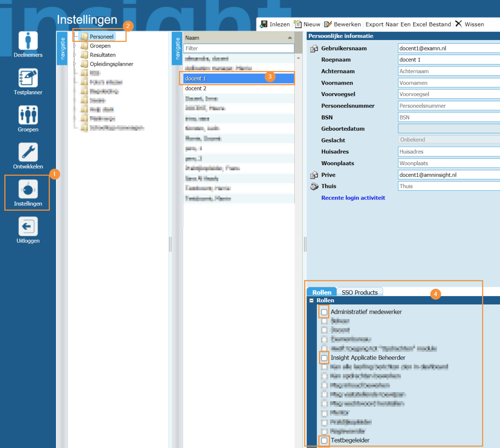Expand the Groepen tree folder

75,46
